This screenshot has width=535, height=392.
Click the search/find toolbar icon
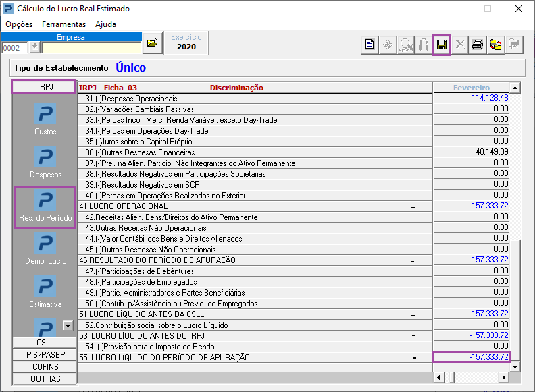[x=406, y=45]
